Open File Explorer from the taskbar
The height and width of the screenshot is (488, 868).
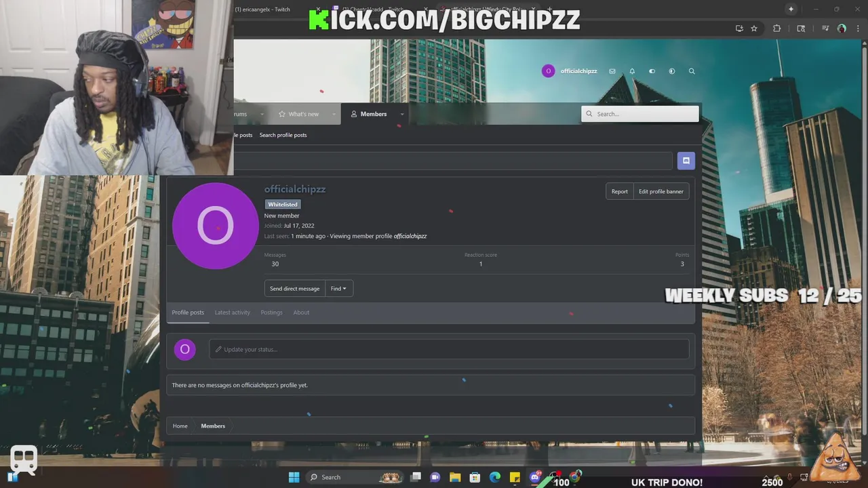tap(455, 477)
